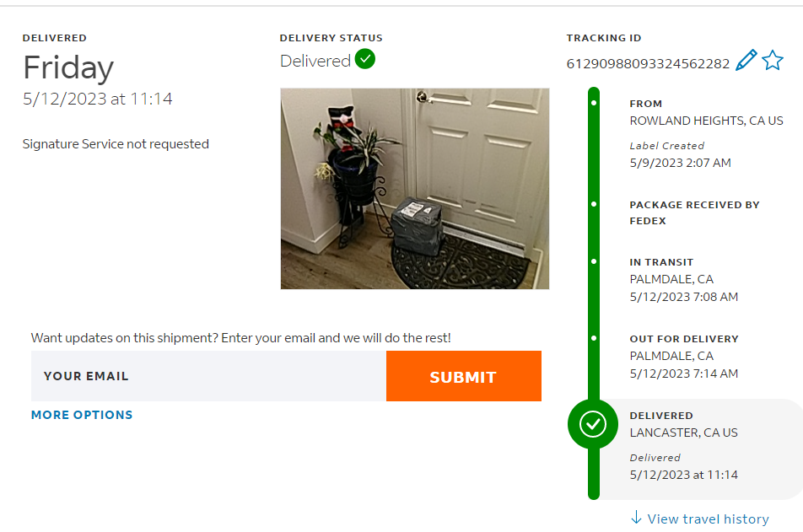Click the green checkmark next to Delivered status
The width and height of the screenshot is (803, 532).
(x=365, y=60)
